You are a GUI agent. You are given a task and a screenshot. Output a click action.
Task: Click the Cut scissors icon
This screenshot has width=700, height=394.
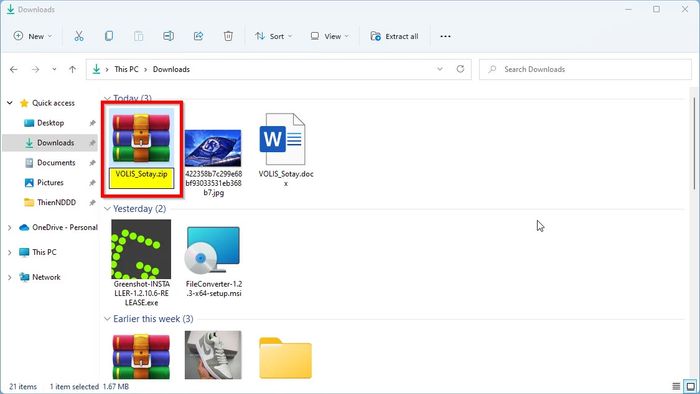pyautogui.click(x=79, y=36)
